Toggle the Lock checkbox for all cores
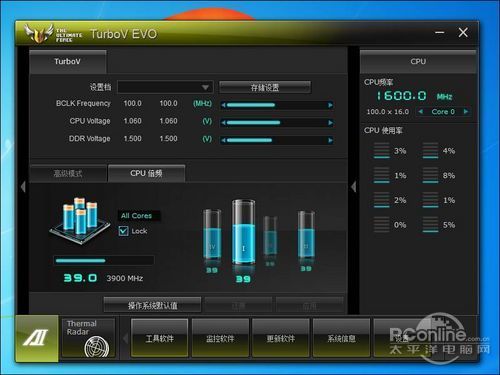The width and height of the screenshot is (500, 375). tap(123, 231)
